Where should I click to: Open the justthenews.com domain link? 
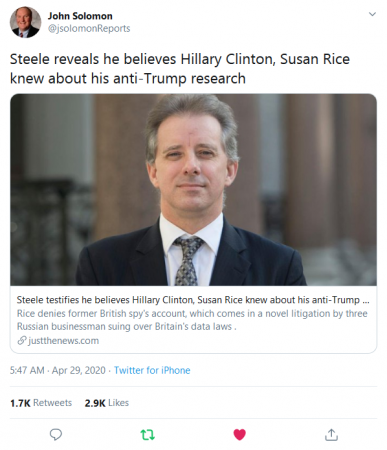pos(63,341)
